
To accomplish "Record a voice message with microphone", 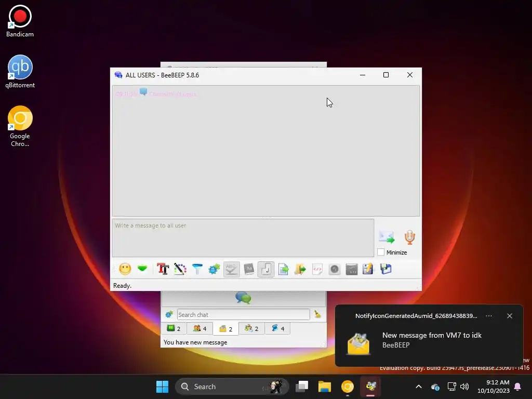I will click(410, 237).
